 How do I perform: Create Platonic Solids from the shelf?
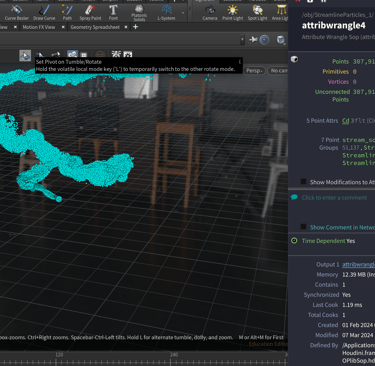(139, 13)
